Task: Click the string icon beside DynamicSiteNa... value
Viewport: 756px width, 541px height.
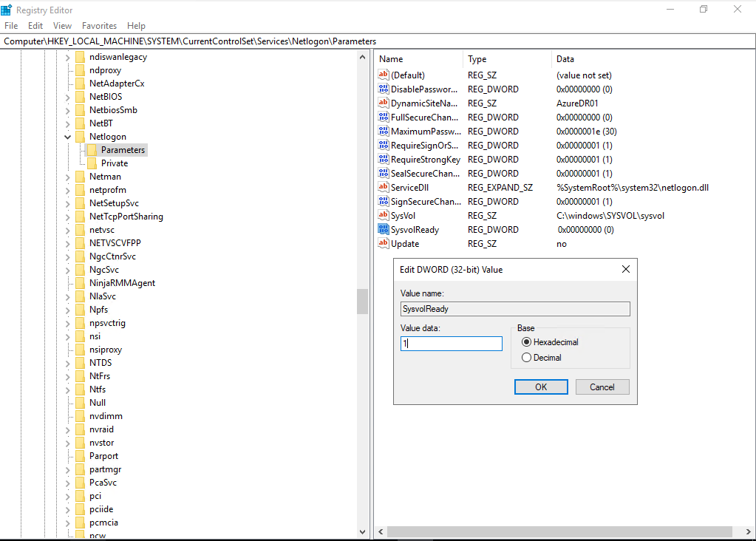Action: point(384,103)
